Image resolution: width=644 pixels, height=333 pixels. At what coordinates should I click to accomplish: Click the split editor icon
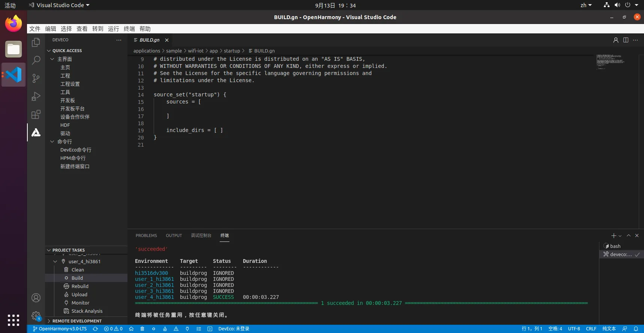point(626,40)
